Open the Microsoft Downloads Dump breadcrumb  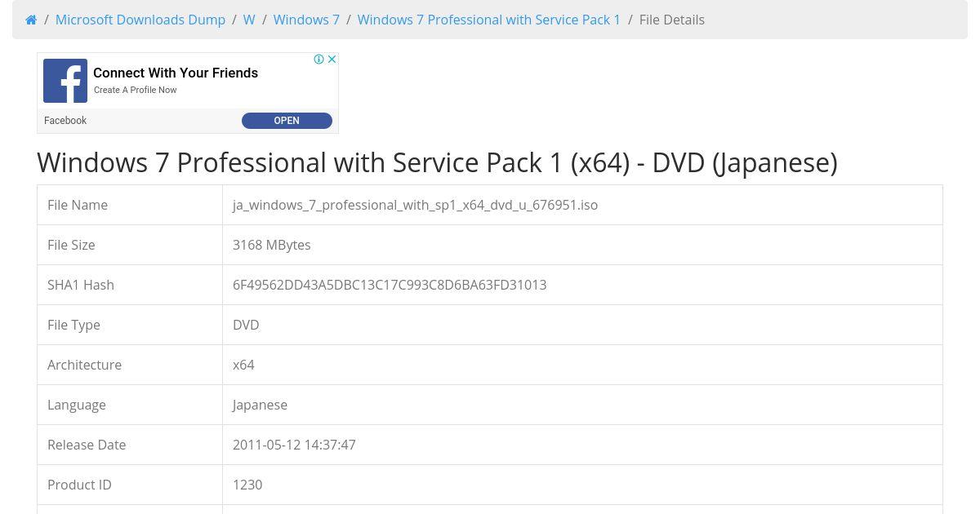(140, 20)
